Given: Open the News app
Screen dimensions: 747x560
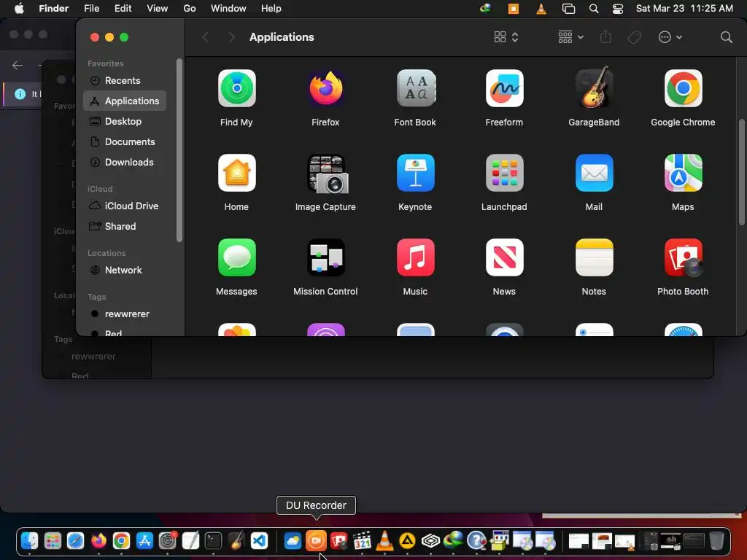Looking at the screenshot, I should point(505,257).
